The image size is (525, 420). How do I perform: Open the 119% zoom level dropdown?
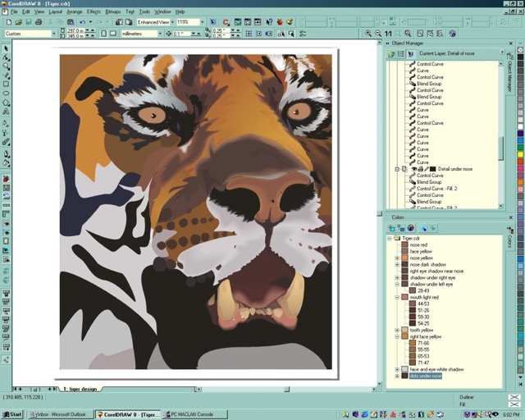[202, 22]
